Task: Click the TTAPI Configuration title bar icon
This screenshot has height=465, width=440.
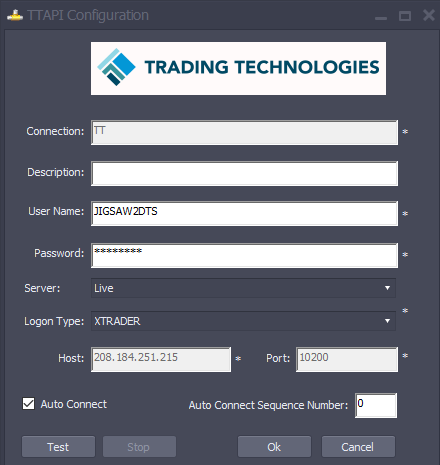Action: click(x=15, y=15)
